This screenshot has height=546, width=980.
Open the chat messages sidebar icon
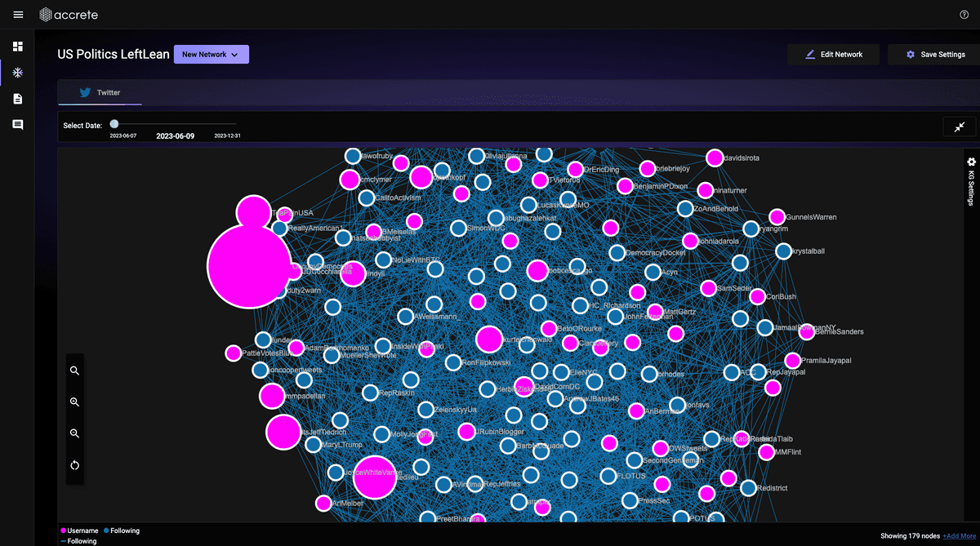pos(18,125)
